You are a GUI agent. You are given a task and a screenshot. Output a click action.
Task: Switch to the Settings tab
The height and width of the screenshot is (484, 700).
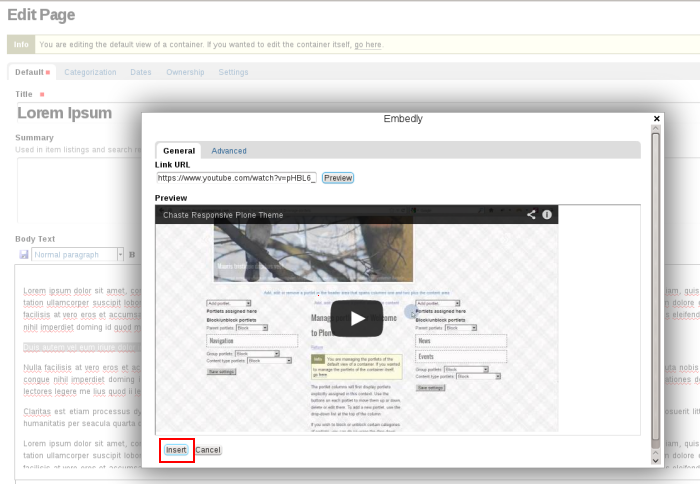coord(233,72)
